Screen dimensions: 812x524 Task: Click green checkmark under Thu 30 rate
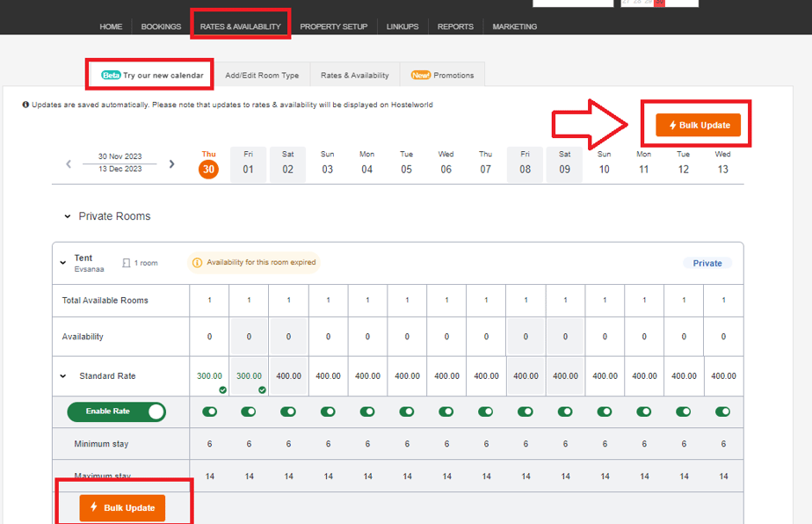(222, 389)
